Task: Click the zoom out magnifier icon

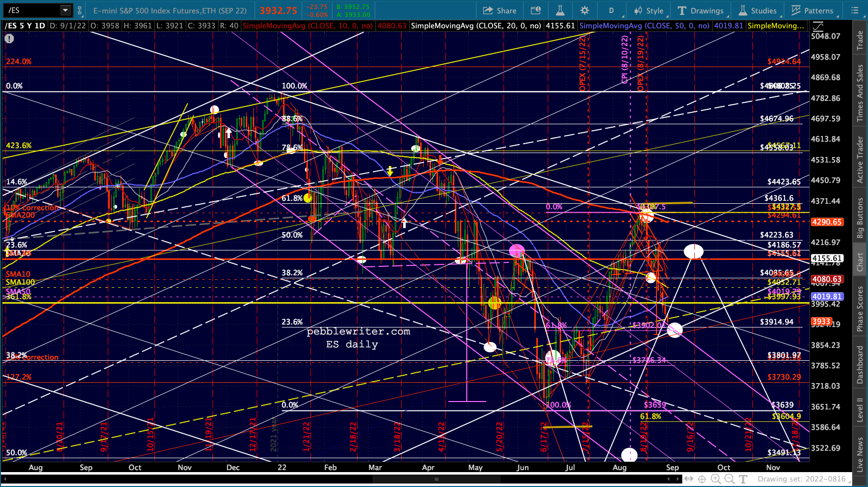Action: pos(729,479)
